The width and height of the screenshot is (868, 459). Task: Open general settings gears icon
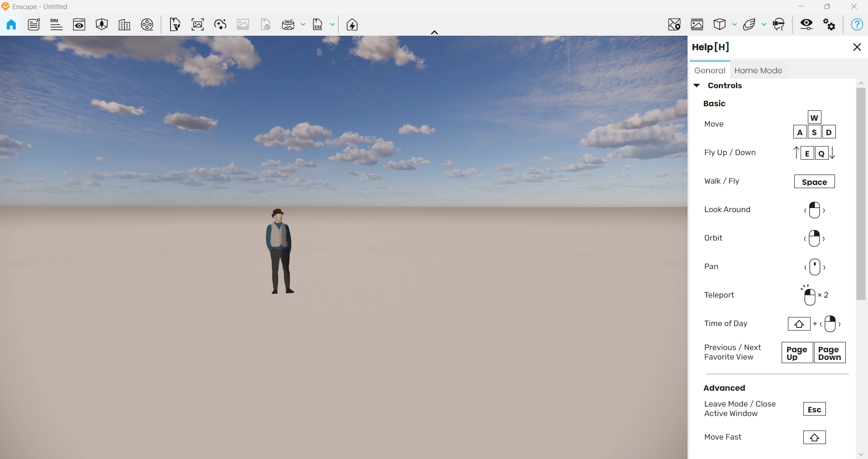click(x=829, y=24)
